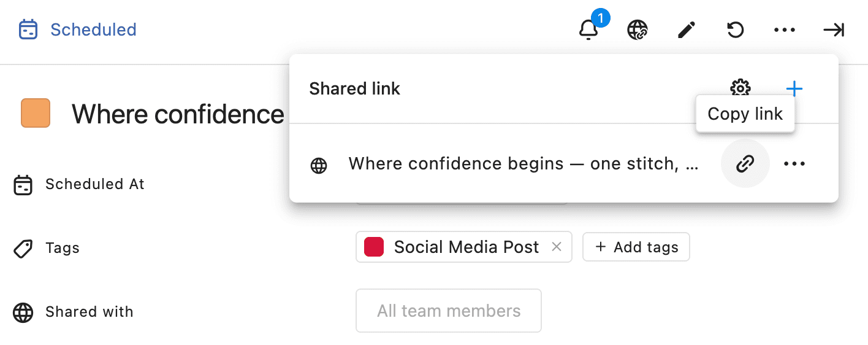
Task: Open the All team members selector
Action: pyautogui.click(x=448, y=311)
